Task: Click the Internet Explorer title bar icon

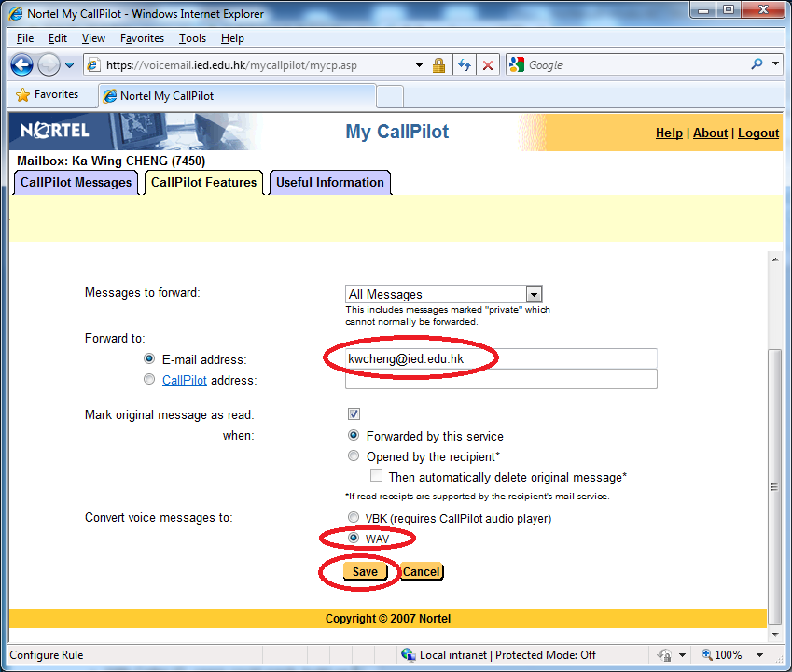Action: pyautogui.click(x=16, y=14)
